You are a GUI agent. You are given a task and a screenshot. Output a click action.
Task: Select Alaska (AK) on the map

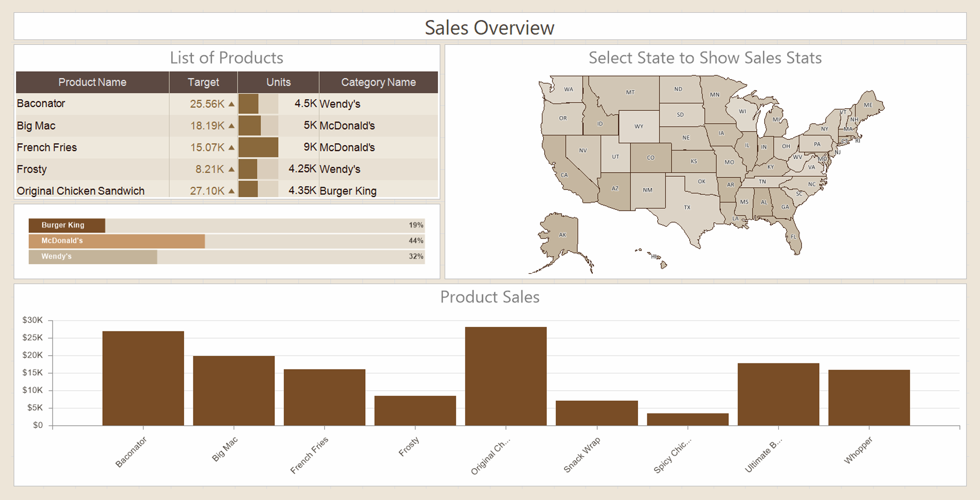562,235
